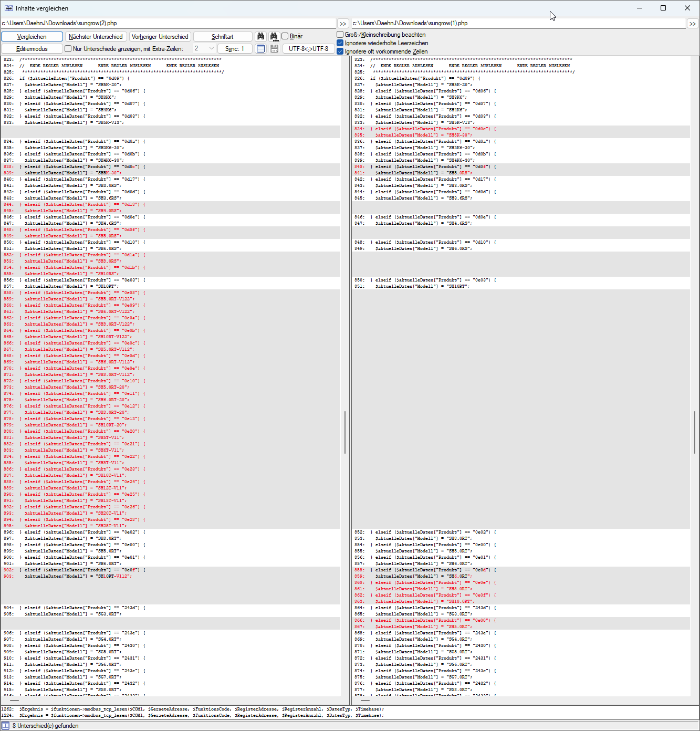
Task: Click '>>' browse button for right file
Action: [x=693, y=24]
